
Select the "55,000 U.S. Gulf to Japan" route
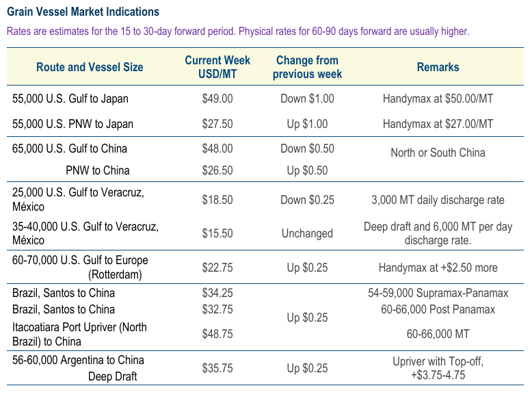[70, 99]
